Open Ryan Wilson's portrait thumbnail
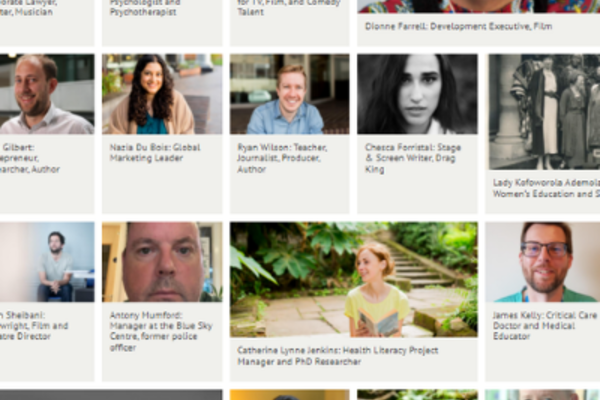Image resolution: width=600 pixels, height=400 pixels. click(x=289, y=94)
